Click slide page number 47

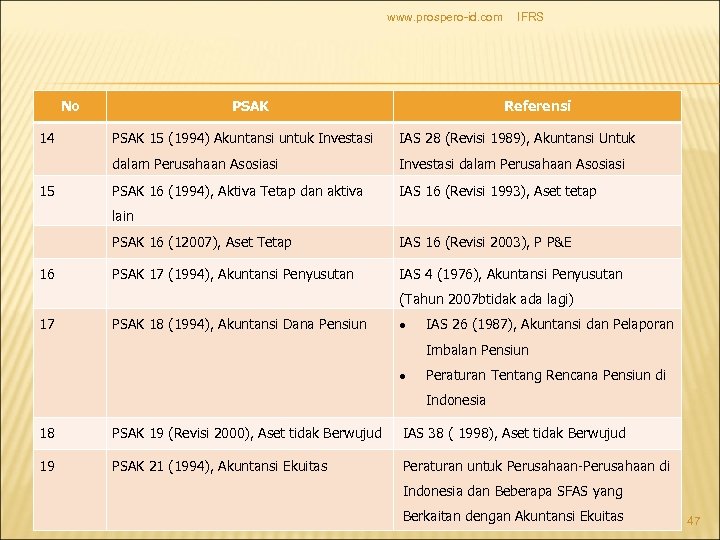[x=693, y=520]
